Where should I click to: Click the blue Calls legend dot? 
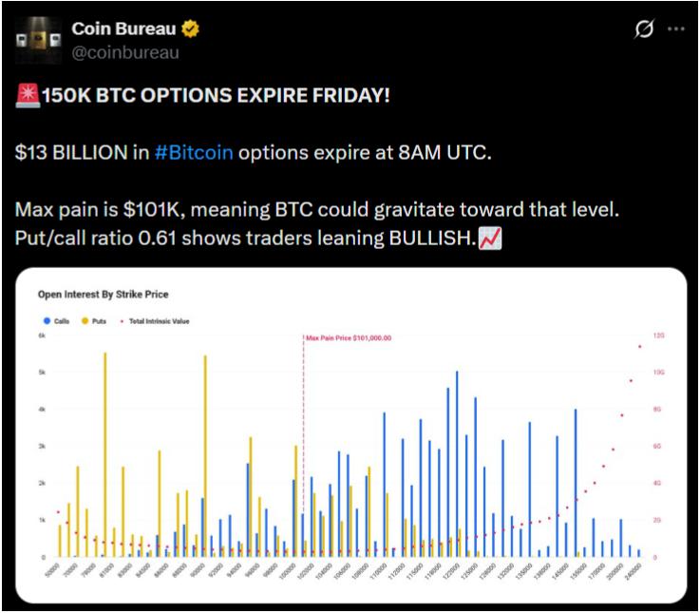pyautogui.click(x=46, y=321)
